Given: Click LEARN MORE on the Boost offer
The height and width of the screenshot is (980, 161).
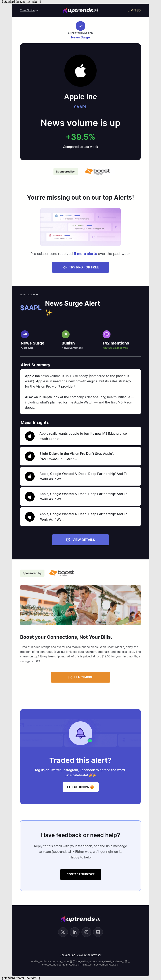Looking at the screenshot, I should click(x=80, y=677).
